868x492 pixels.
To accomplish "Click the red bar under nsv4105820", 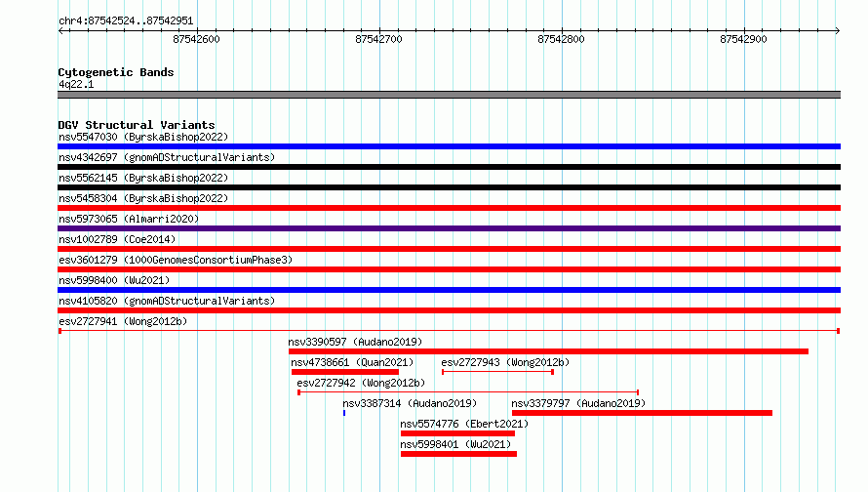I will (x=449, y=310).
